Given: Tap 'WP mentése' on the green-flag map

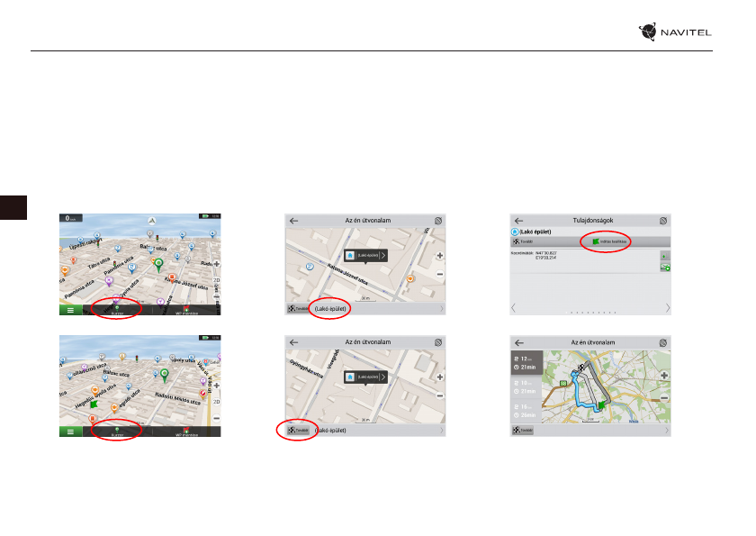Looking at the screenshot, I should pyautogui.click(x=185, y=432).
